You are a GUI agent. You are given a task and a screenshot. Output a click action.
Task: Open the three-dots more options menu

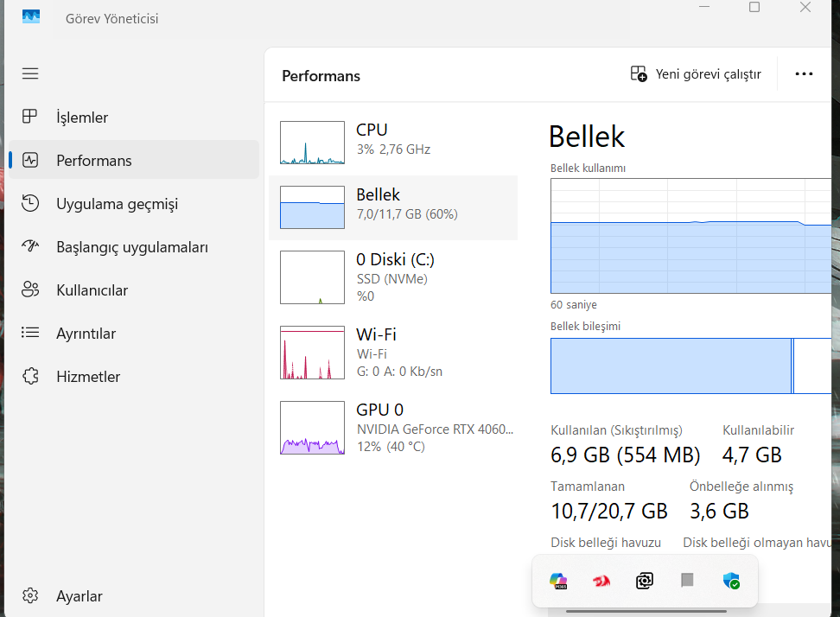[x=804, y=74]
